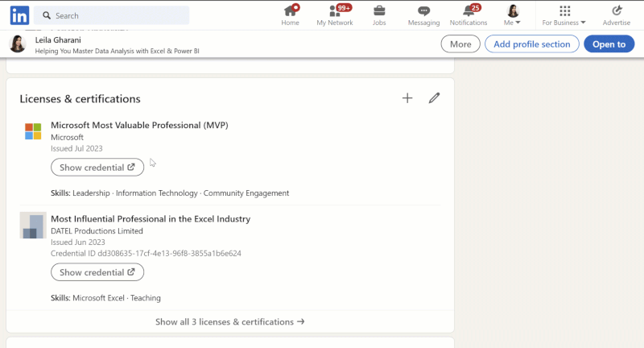Click the Microsoft logo thumbnail
The height and width of the screenshot is (348, 644).
pos(33,131)
